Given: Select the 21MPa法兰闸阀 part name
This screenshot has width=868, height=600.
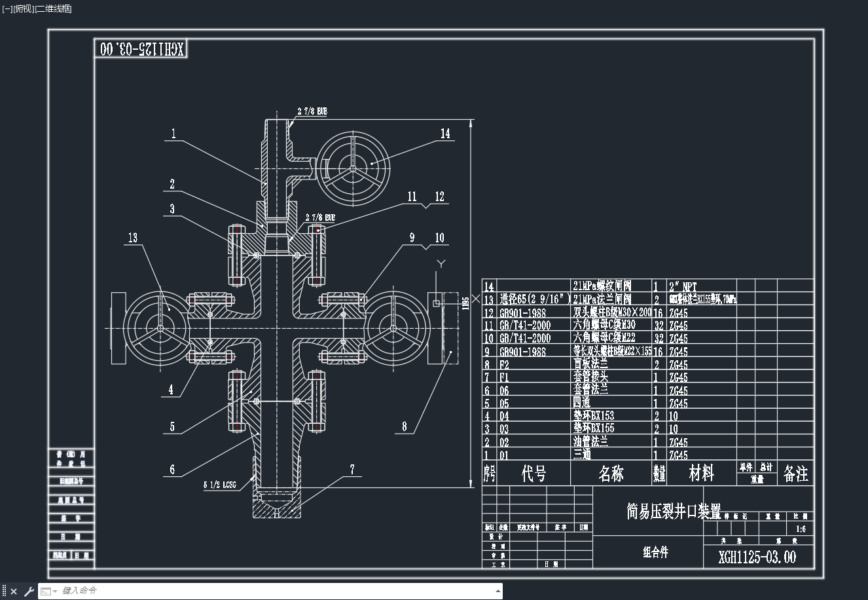Looking at the screenshot, I should 604,299.
